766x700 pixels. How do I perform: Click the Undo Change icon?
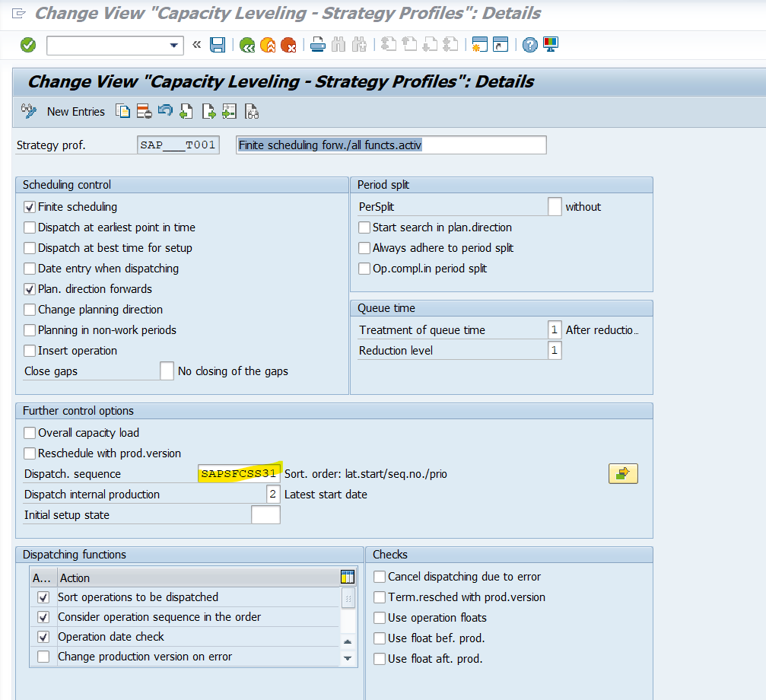click(x=165, y=111)
